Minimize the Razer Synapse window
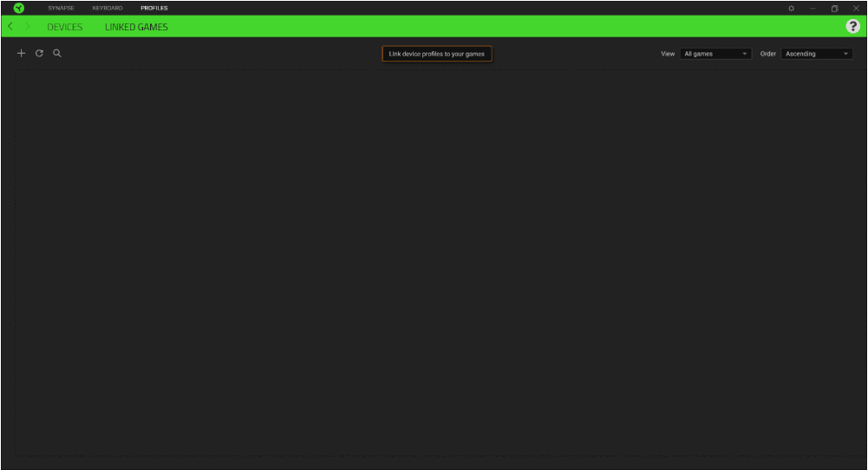This screenshot has height=470, width=868. tap(813, 8)
